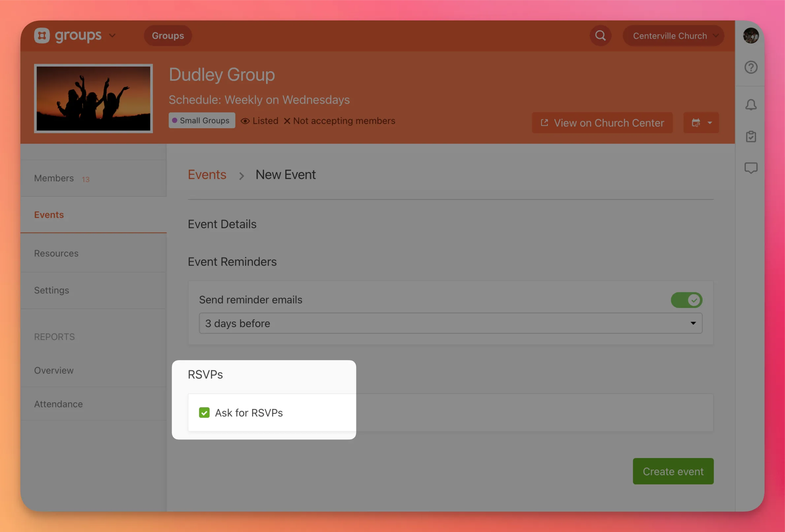Toggle Send reminder emails switch

coord(686,300)
